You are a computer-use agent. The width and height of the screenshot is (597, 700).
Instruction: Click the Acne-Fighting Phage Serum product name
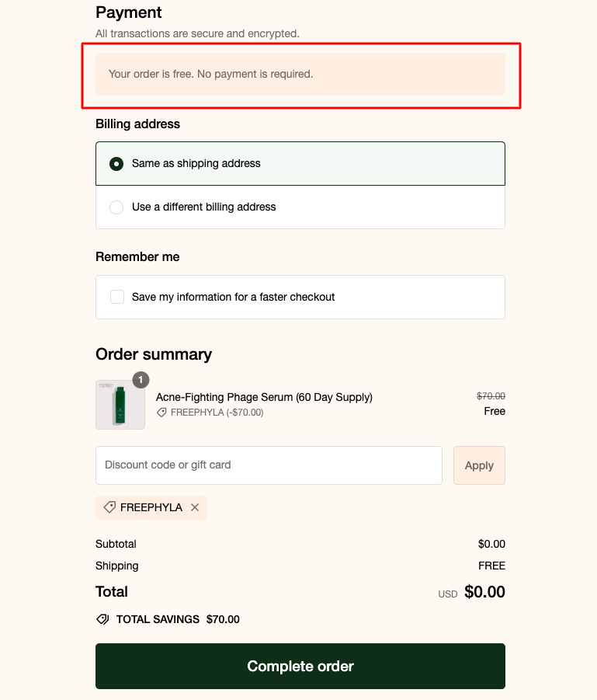point(264,397)
